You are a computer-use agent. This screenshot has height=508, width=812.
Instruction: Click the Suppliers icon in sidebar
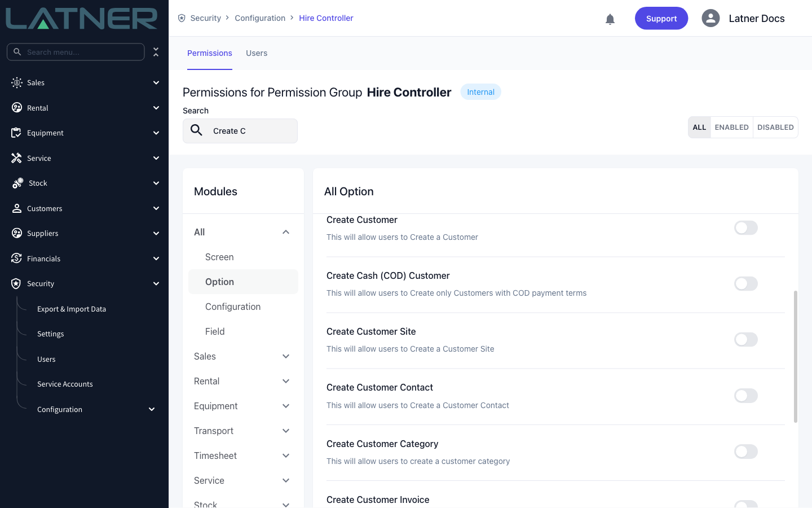click(17, 233)
